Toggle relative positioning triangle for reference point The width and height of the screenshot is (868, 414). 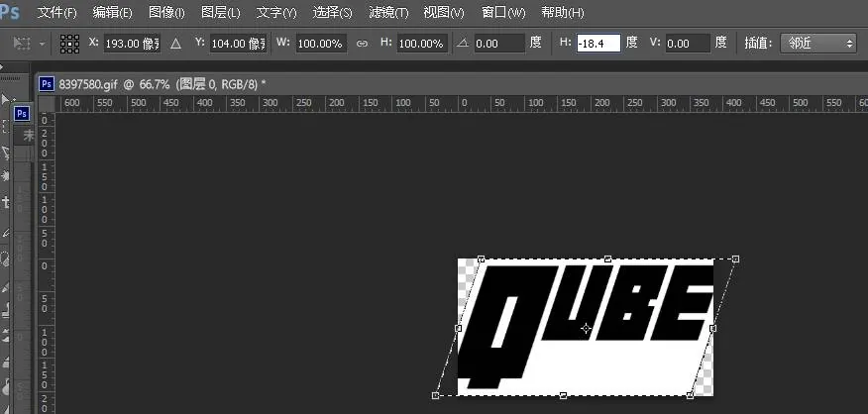coord(175,44)
